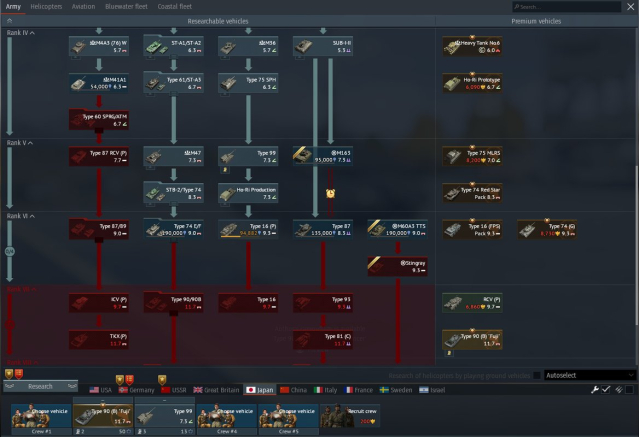The image size is (639, 437).
Task: Choose the Type 75 MLRS premium vehicle
Action: click(470, 155)
